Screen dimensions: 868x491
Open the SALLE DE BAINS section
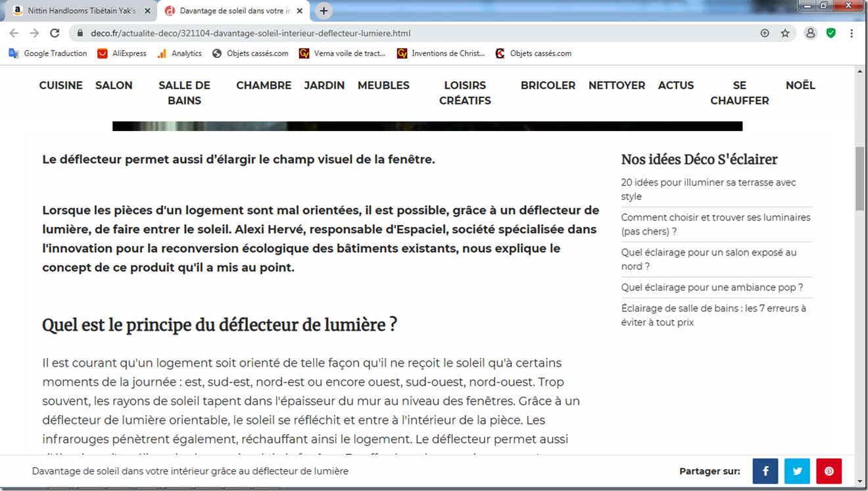pyautogui.click(x=184, y=93)
